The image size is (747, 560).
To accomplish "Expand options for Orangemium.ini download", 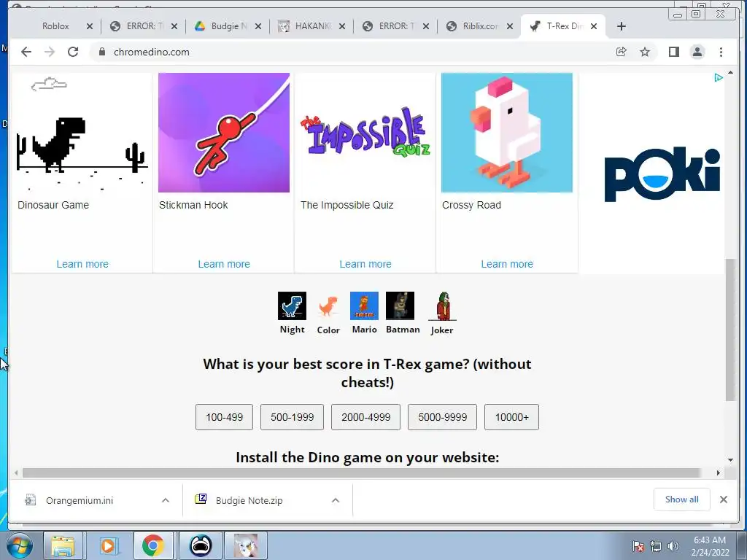I will click(x=166, y=500).
